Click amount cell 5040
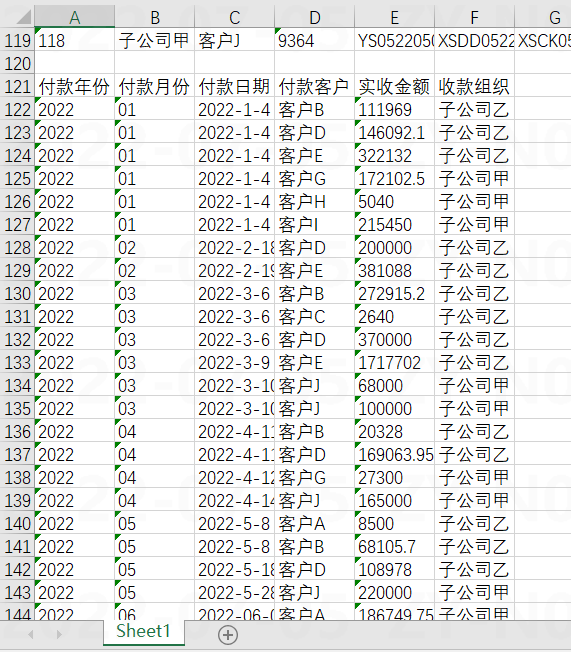571x652 pixels. coord(394,202)
